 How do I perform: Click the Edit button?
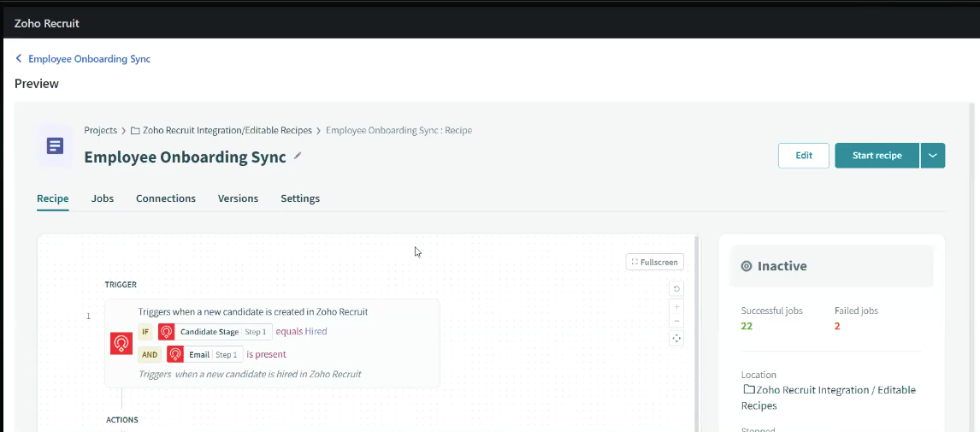tap(804, 156)
